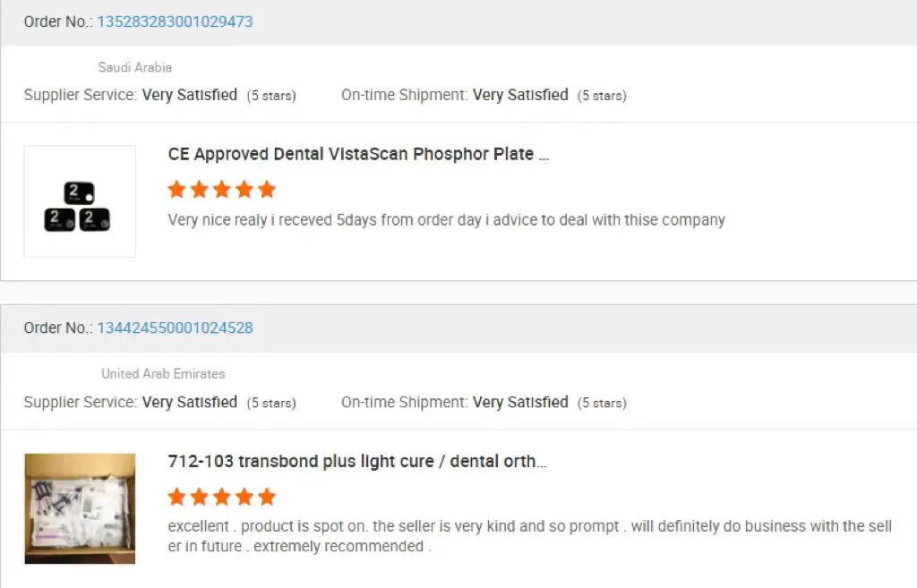Click third star of the VistaScan review rating
Viewport: 917px width, 588px height.
point(222,190)
